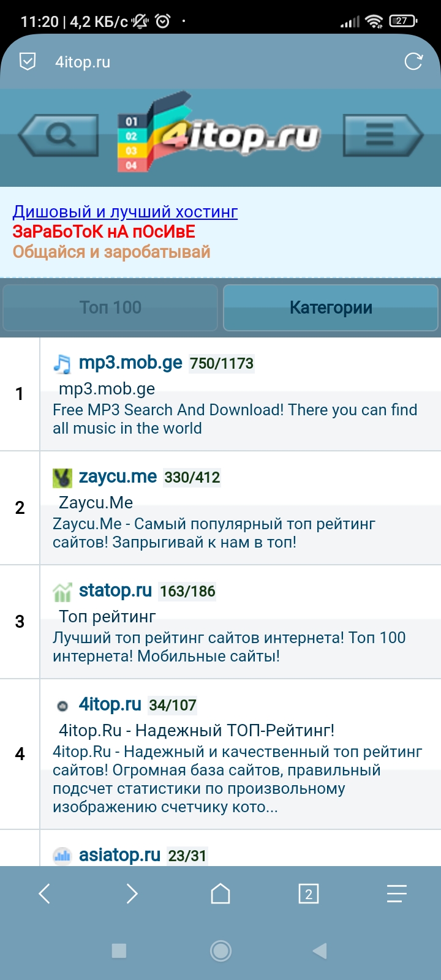Open the site menu arrow button
Viewport: 441px width, 980px height.
point(382,135)
